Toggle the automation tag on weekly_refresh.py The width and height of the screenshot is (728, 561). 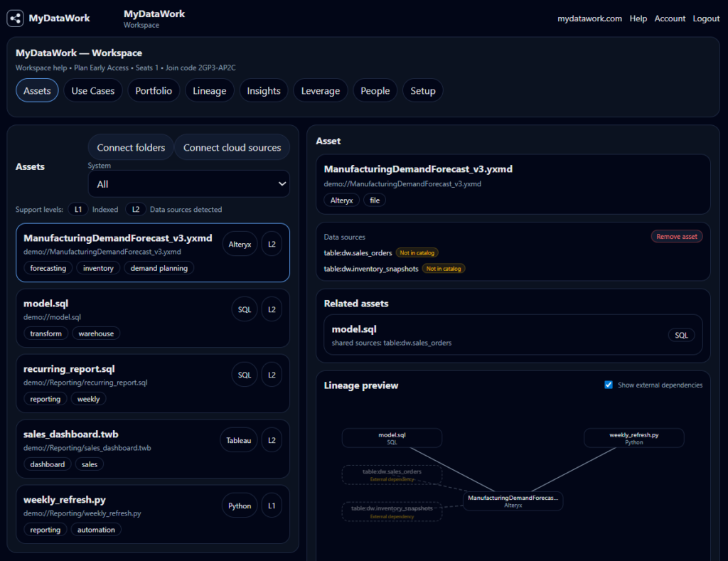point(95,529)
